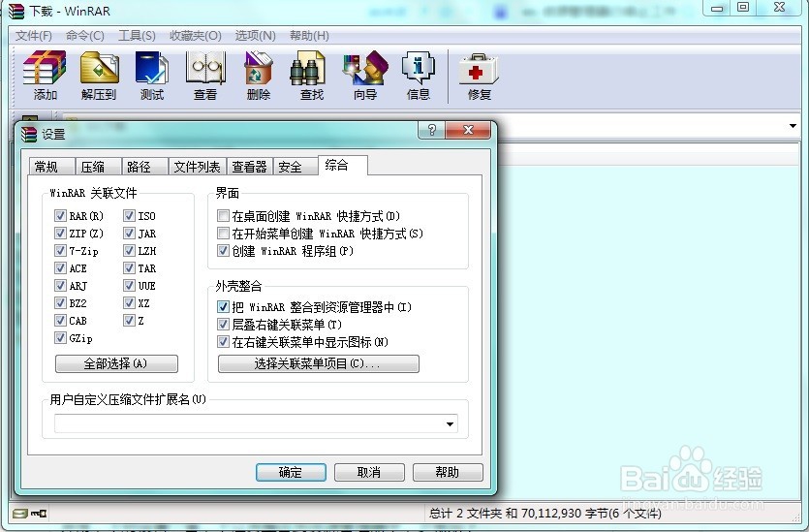This screenshot has height=532, width=809.
Task: Click the 添加 (Add) toolbar icon
Action: (45, 75)
